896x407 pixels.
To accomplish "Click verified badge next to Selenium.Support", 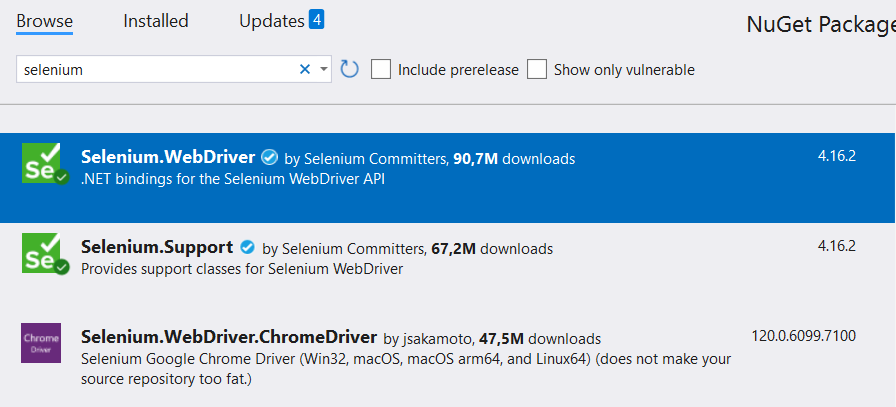I will (248, 247).
